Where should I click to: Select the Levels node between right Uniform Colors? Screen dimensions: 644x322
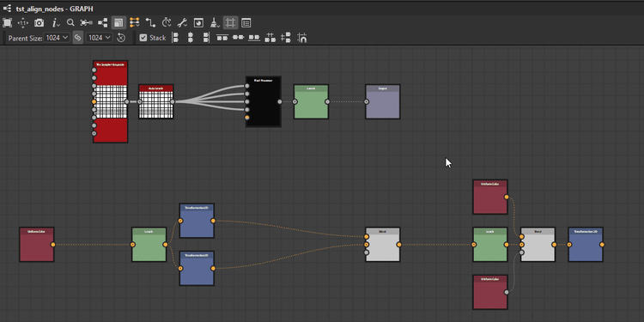click(x=490, y=245)
